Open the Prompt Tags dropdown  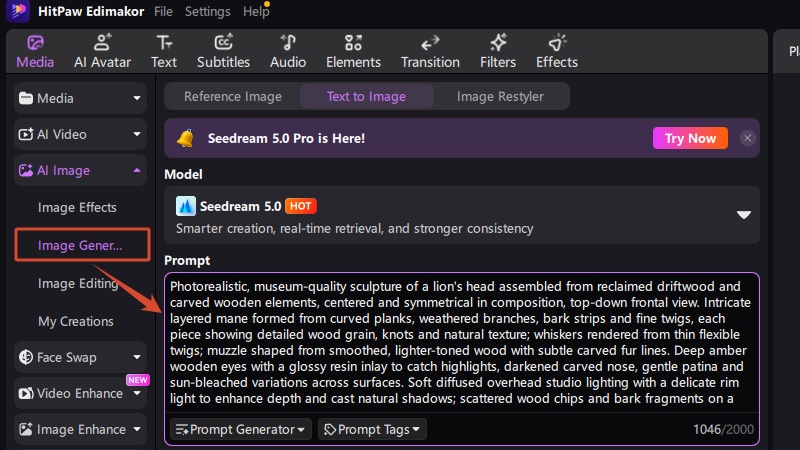coord(372,430)
